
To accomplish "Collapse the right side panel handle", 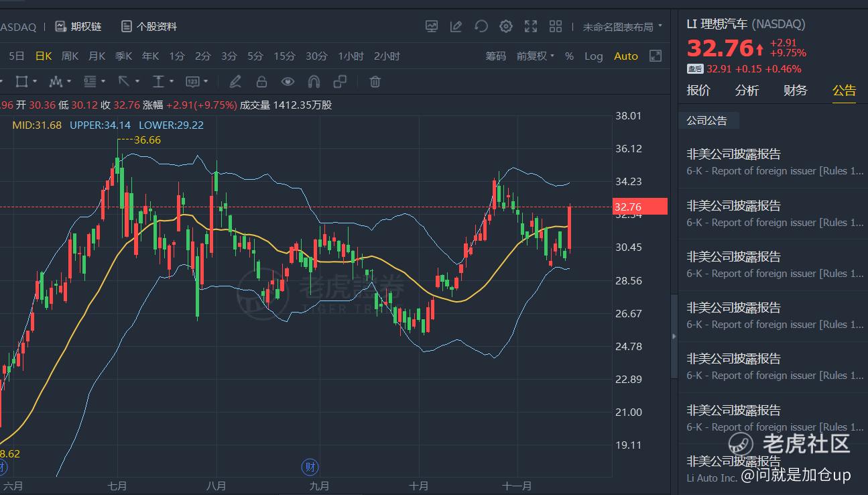I will [674, 336].
